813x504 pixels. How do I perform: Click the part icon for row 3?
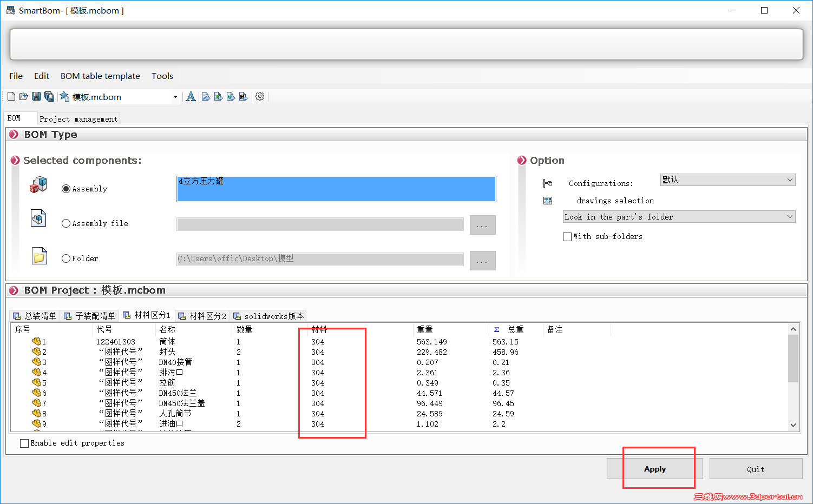37,362
